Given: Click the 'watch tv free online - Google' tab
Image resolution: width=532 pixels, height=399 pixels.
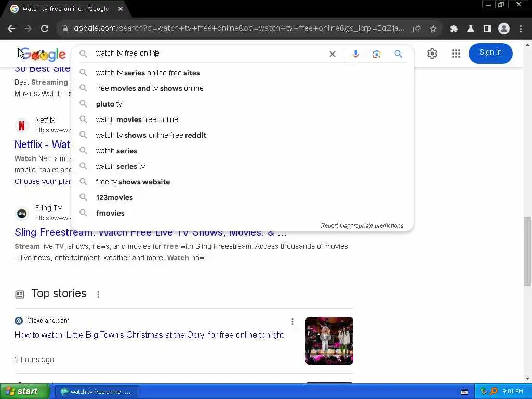Looking at the screenshot, I should point(66,9).
